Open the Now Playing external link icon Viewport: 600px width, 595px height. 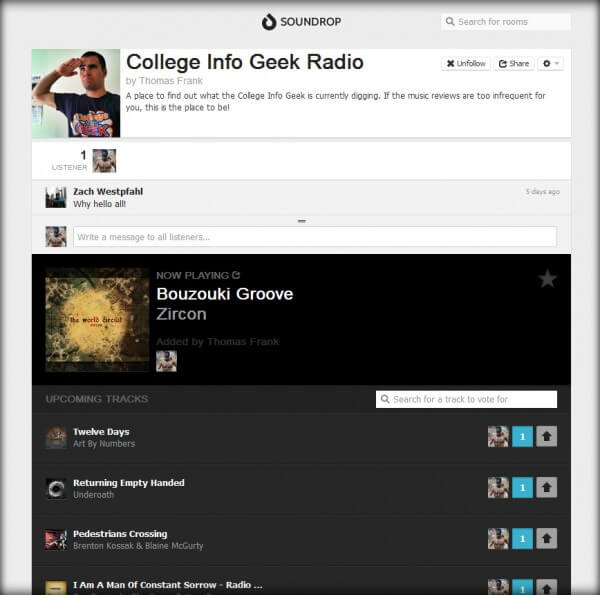coord(236,275)
